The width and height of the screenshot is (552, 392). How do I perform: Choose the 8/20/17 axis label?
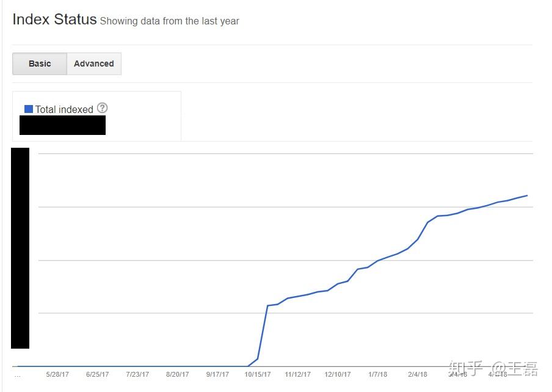pos(178,374)
